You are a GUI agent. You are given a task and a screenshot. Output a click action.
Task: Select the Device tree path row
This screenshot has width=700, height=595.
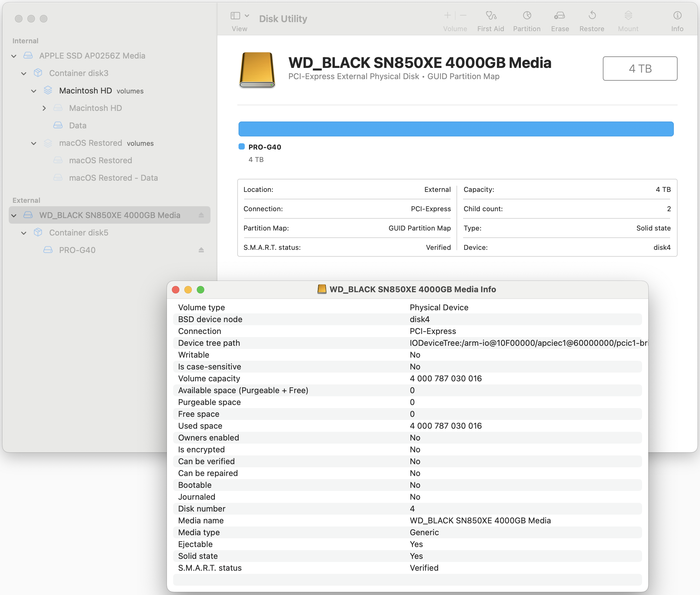407,343
